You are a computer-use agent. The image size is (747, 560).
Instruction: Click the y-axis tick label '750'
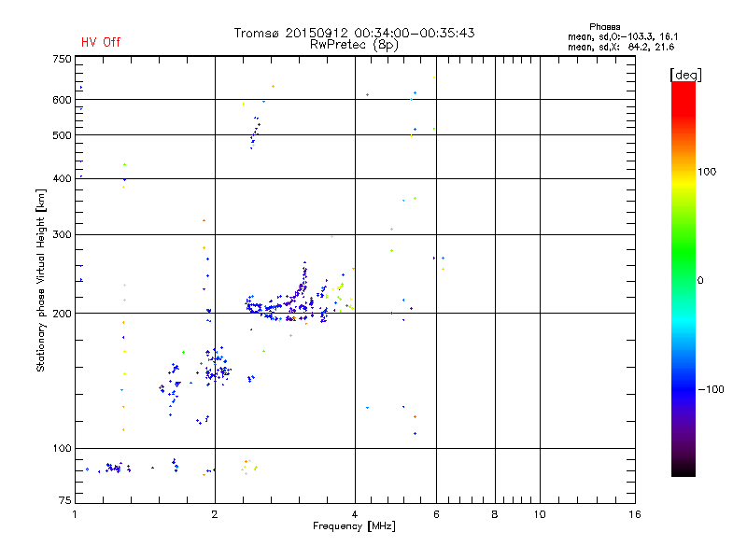click(x=62, y=60)
